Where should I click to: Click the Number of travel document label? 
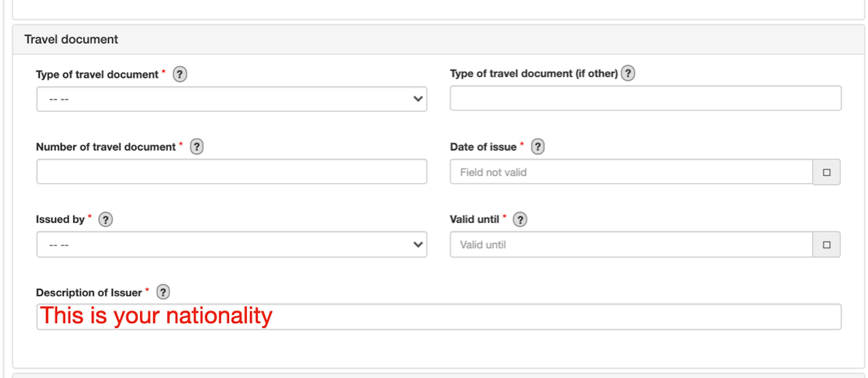pyautogui.click(x=106, y=147)
